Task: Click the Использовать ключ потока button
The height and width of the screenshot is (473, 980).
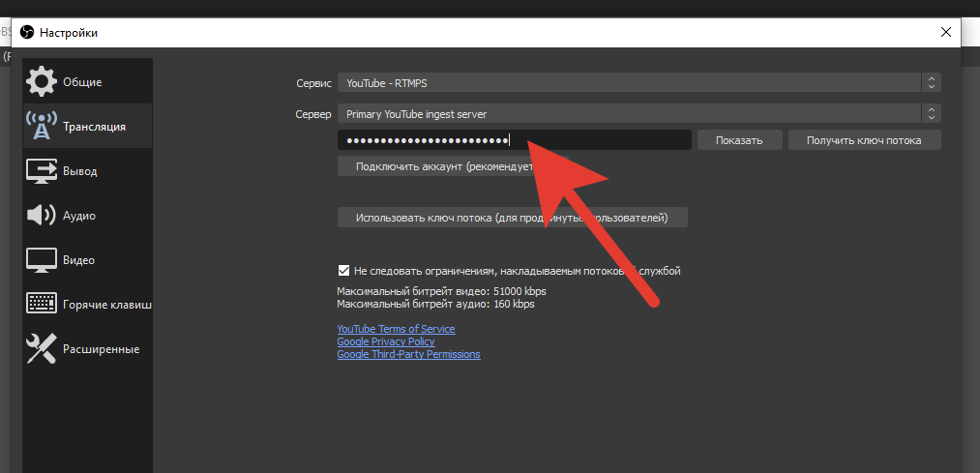Action: coord(512,218)
